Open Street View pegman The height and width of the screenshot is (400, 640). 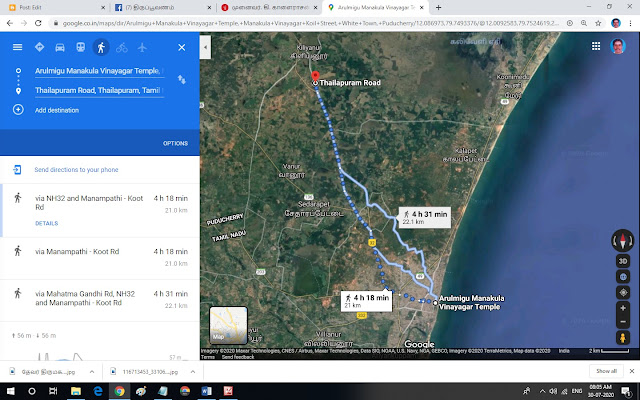[622, 338]
